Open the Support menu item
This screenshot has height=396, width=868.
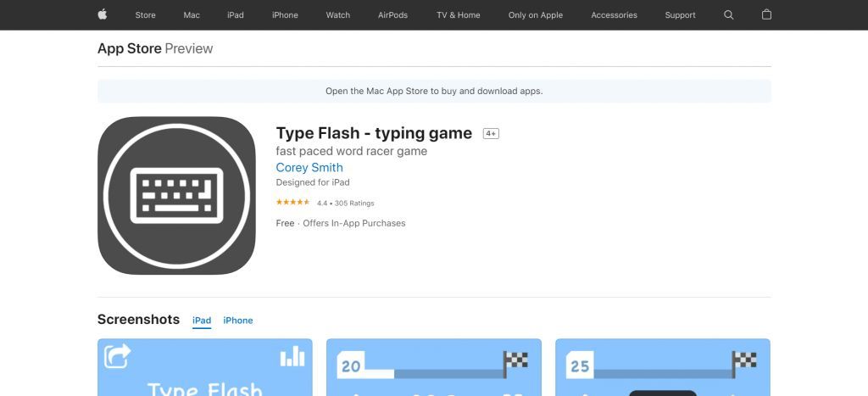click(x=680, y=15)
